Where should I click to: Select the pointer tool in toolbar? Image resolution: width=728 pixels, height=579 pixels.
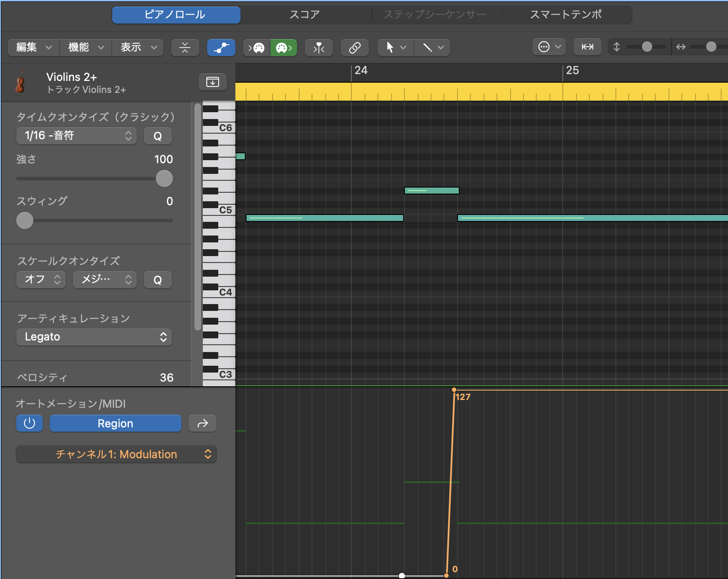coord(390,47)
